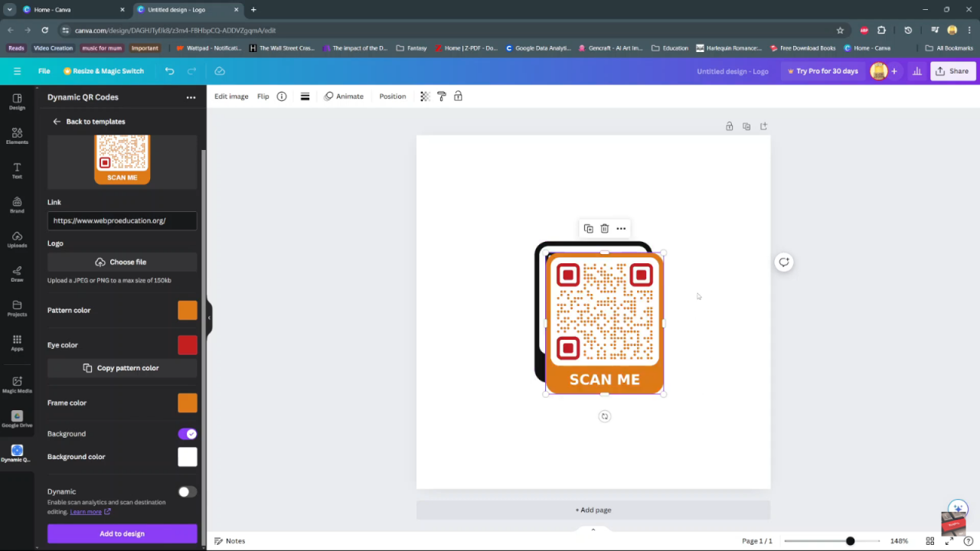The width and height of the screenshot is (980, 551).
Task: Click the Link URL input field
Action: (x=122, y=220)
